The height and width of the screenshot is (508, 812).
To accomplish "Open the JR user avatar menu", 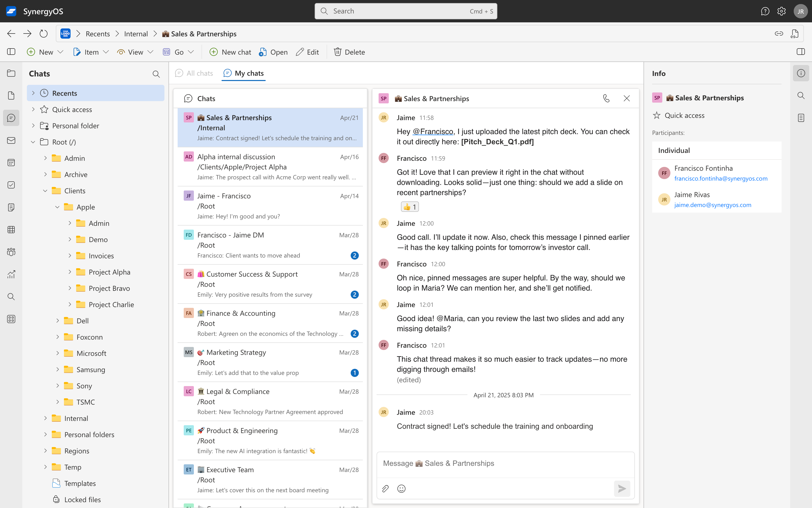I will click(x=801, y=11).
